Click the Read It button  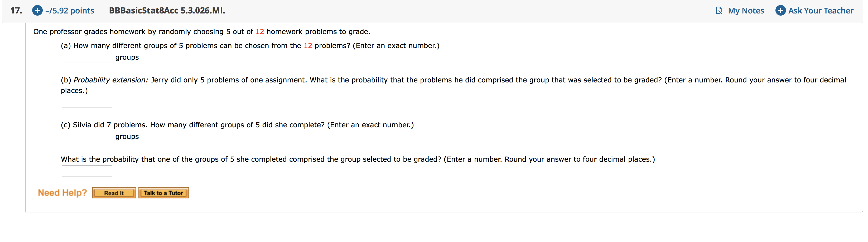click(114, 193)
